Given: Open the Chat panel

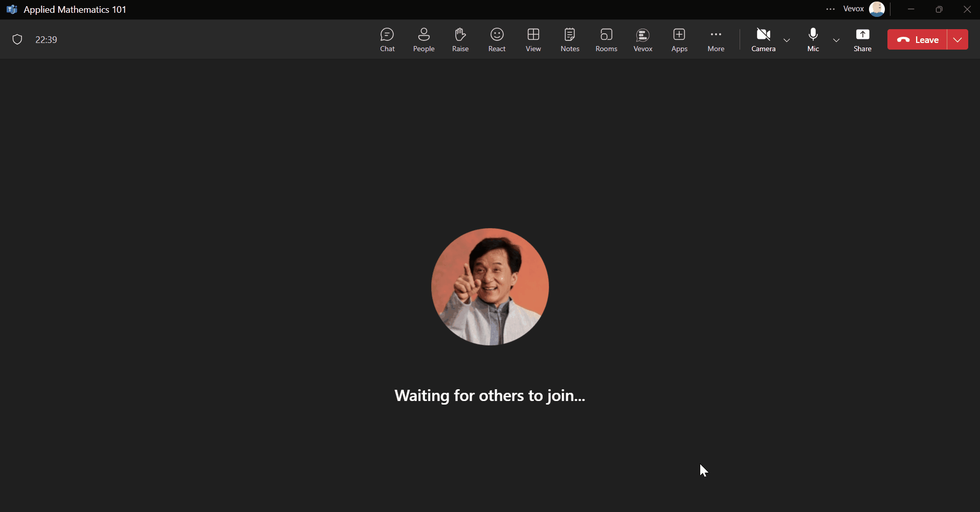Looking at the screenshot, I should (x=387, y=40).
